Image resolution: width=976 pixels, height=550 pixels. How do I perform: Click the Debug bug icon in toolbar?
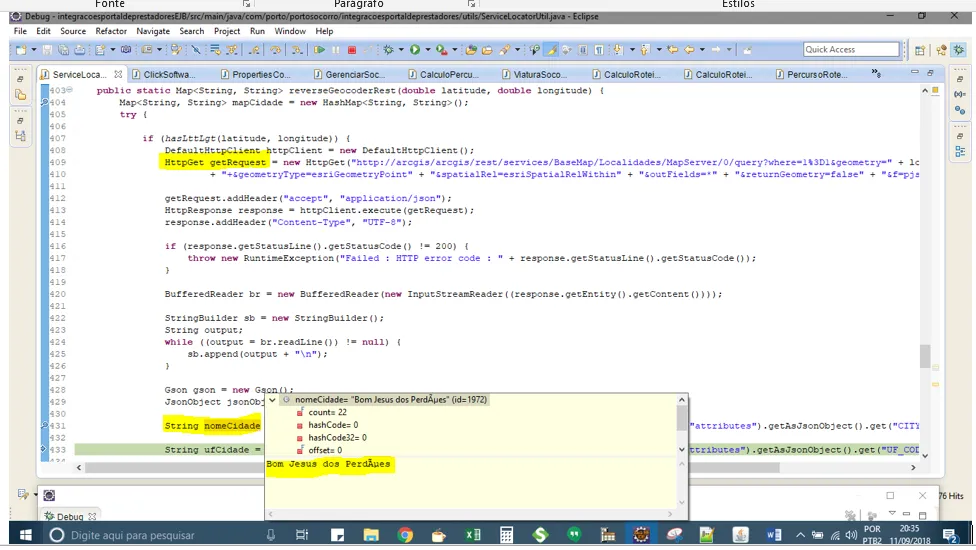coord(389,50)
